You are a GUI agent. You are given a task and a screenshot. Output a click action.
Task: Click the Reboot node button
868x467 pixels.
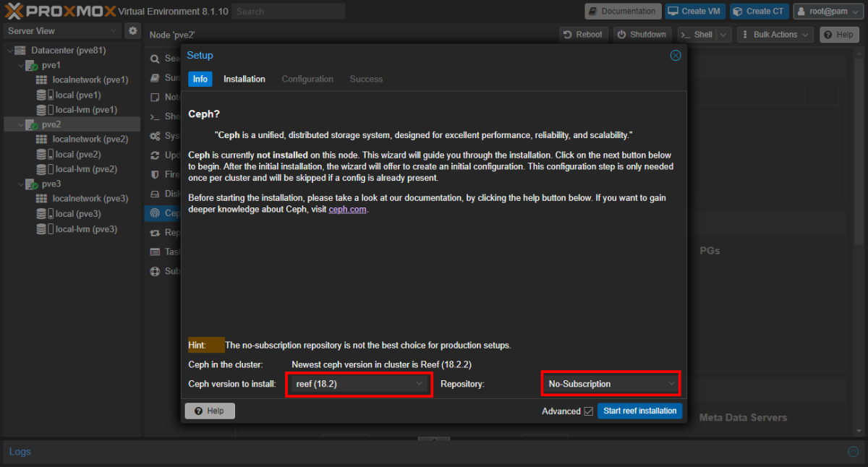583,35
